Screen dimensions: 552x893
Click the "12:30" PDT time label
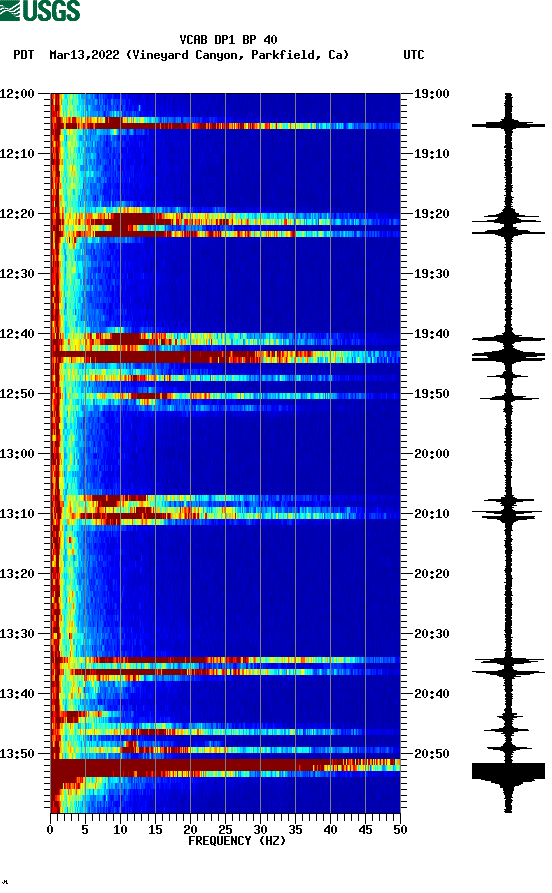pyautogui.click(x=18, y=273)
